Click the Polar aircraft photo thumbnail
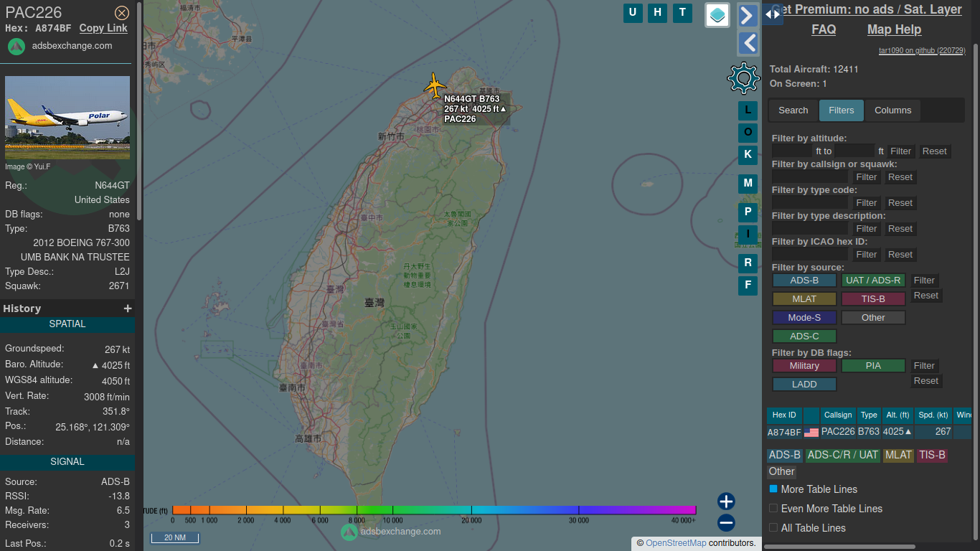980x551 pixels. (67, 118)
